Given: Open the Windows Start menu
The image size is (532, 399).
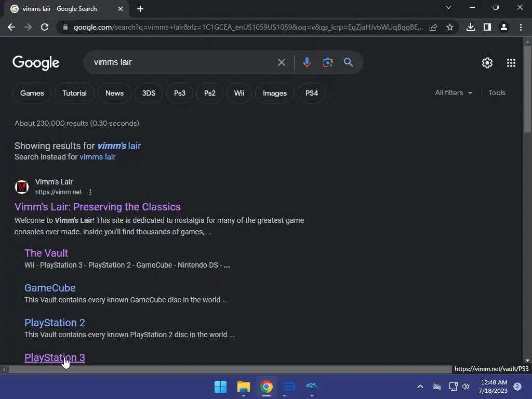Looking at the screenshot, I should pos(220,387).
